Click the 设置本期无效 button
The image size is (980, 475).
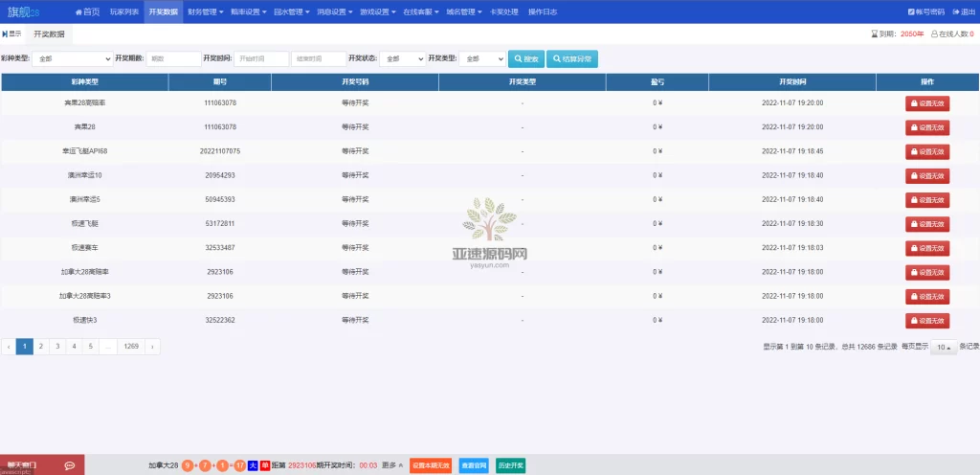click(x=431, y=465)
